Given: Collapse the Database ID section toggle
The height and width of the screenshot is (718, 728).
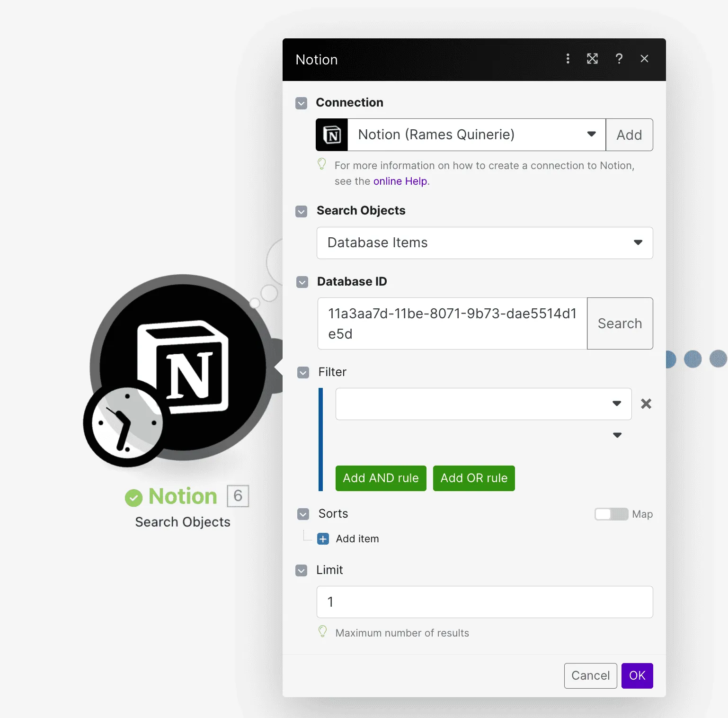Looking at the screenshot, I should coord(302,282).
